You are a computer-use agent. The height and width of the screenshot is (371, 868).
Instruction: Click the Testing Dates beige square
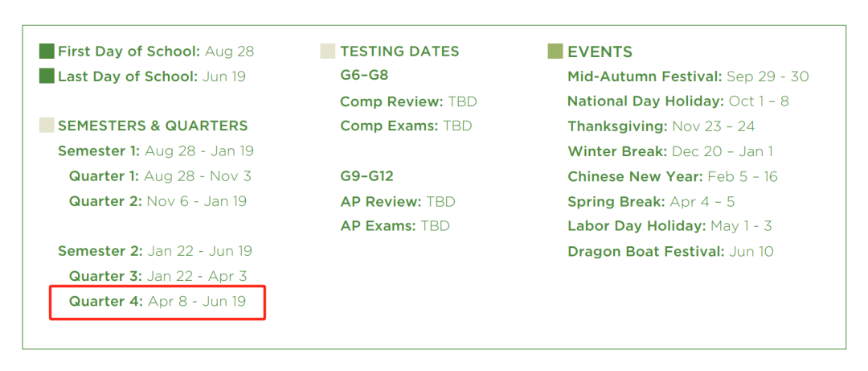328,52
